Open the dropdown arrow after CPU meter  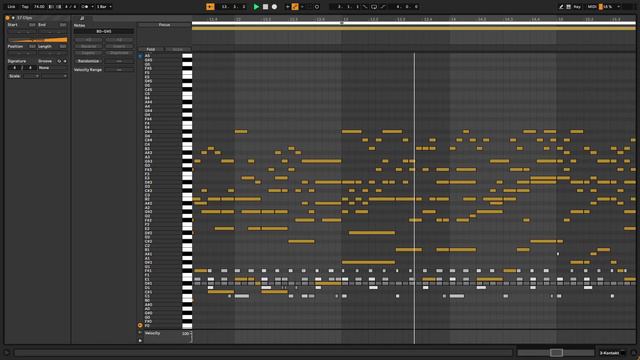coord(619,7)
